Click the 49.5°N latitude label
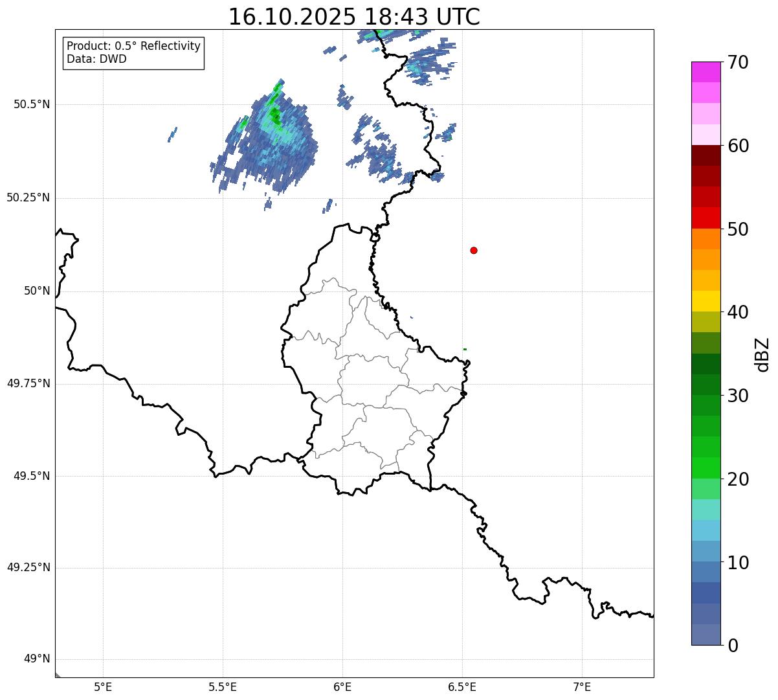Screen dimensions: 778x700 point(31,476)
